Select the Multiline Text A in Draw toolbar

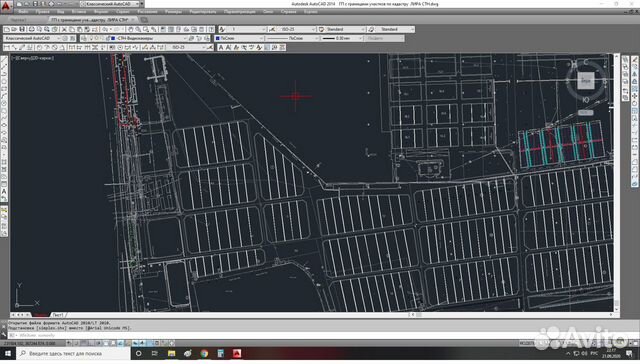click(x=4, y=191)
